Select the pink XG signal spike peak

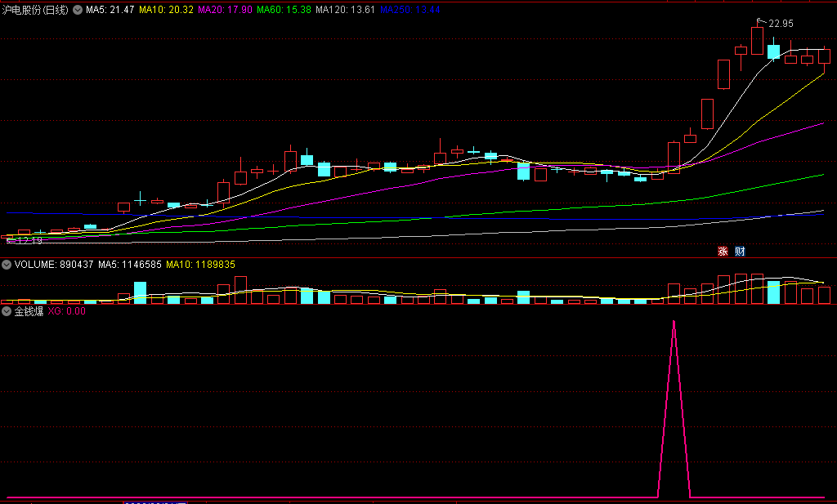point(674,322)
